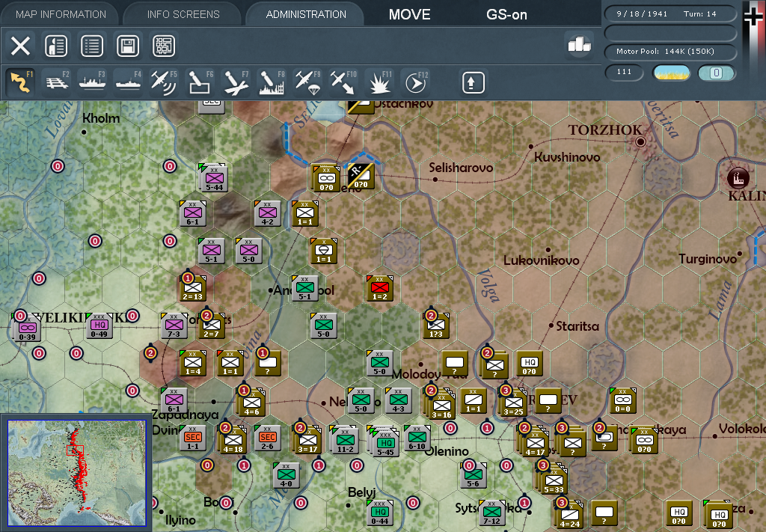
Task: Select the unit stack labeled 4=24
Action: coord(569,514)
